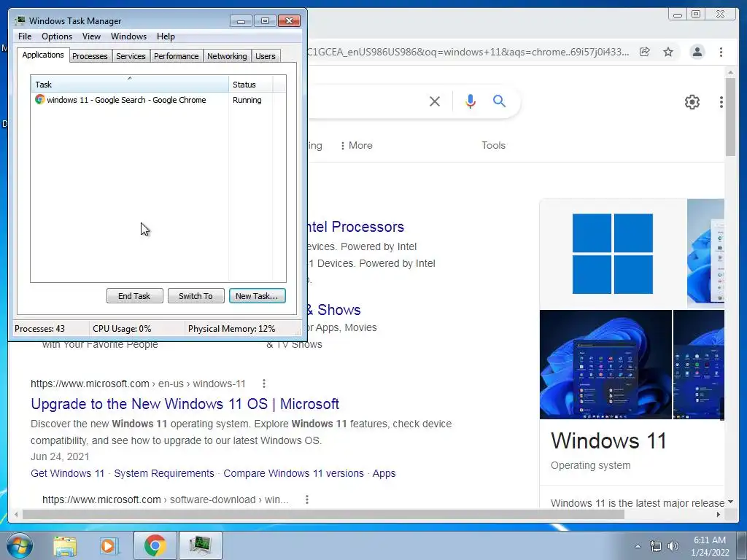Click 'Physical Memory: 12%' in status bar
Viewport: 747px width, 560px height.
(x=231, y=329)
